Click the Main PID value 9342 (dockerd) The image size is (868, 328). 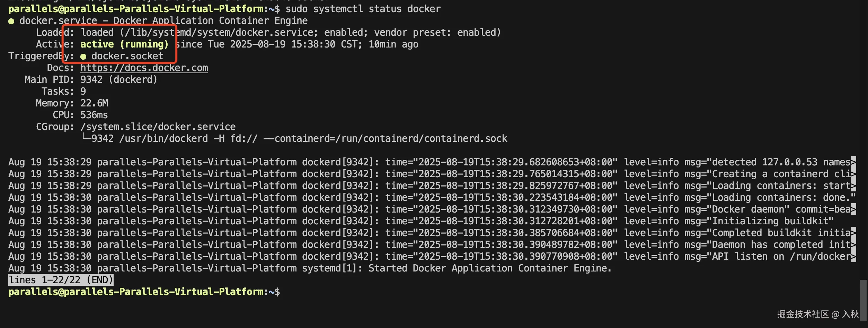click(x=119, y=79)
